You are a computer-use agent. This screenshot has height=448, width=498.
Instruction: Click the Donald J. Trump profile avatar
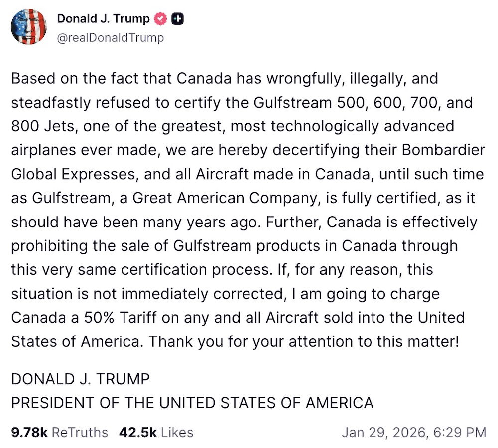(29, 27)
